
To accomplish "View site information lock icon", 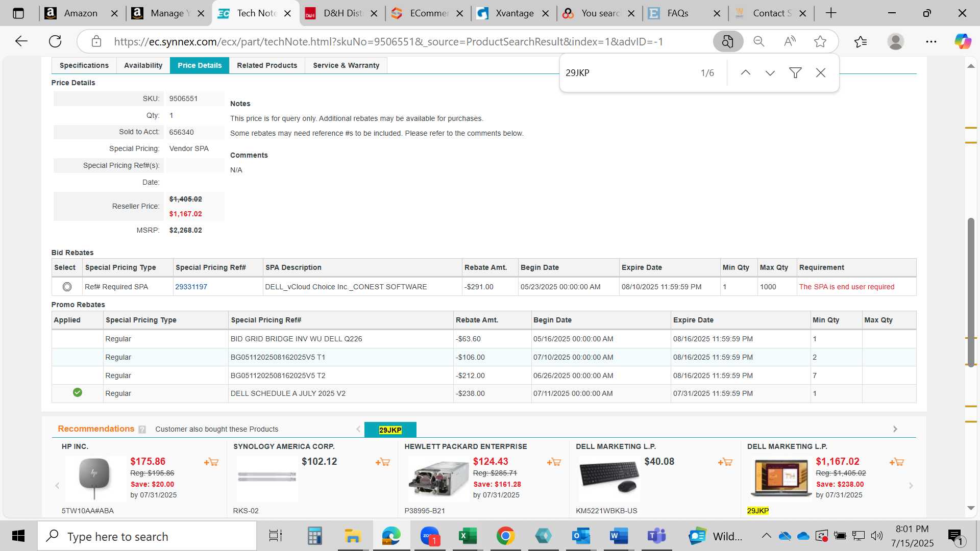I will pos(96,41).
